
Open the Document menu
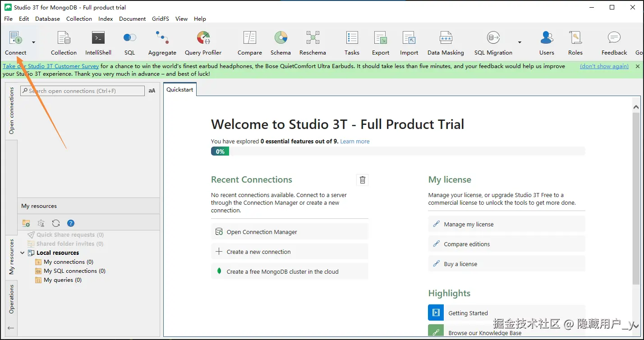pos(132,19)
